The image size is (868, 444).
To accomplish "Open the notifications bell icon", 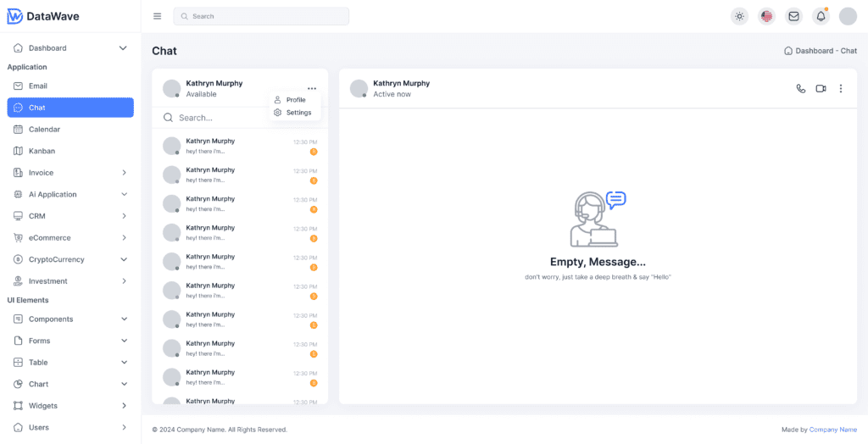I will pyautogui.click(x=821, y=16).
